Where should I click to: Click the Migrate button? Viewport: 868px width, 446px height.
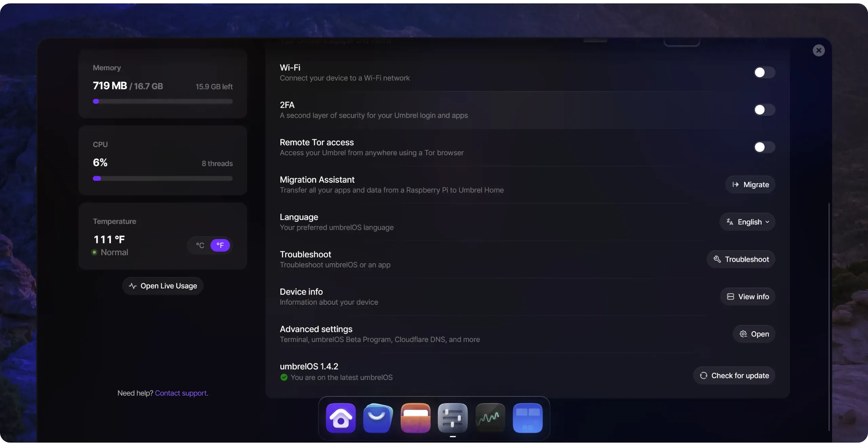(x=750, y=185)
